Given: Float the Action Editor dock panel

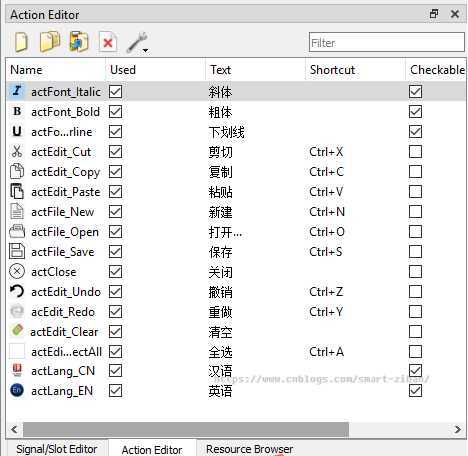Looking at the screenshot, I should pyautogui.click(x=434, y=14).
